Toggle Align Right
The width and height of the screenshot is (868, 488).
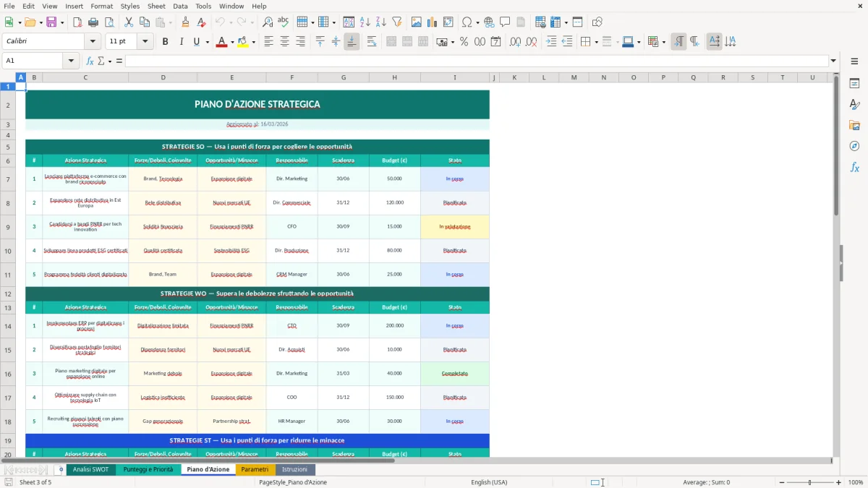tap(301, 42)
